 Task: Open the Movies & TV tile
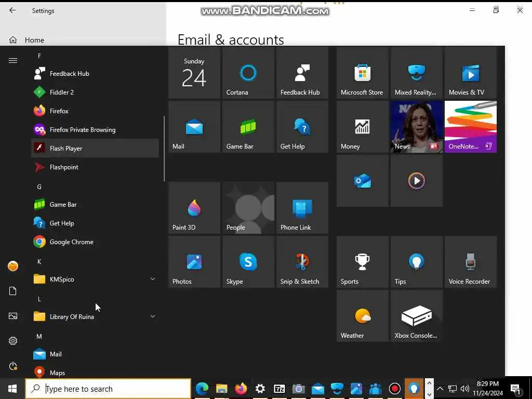(471, 73)
